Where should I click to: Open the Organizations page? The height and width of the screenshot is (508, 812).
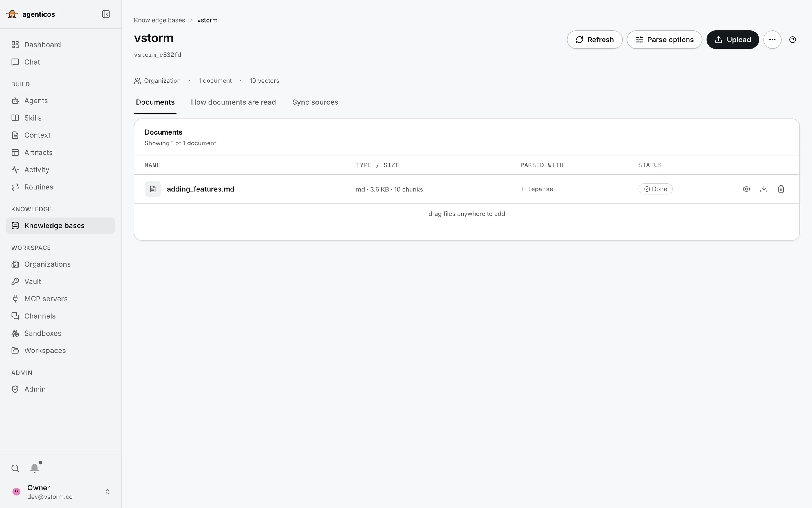(60, 264)
